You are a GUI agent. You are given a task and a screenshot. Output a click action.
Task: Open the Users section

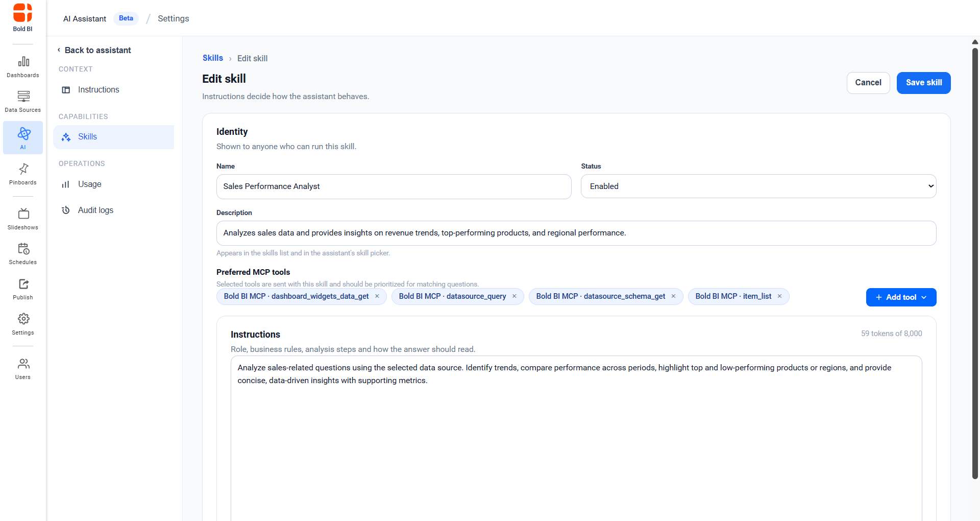23,369
